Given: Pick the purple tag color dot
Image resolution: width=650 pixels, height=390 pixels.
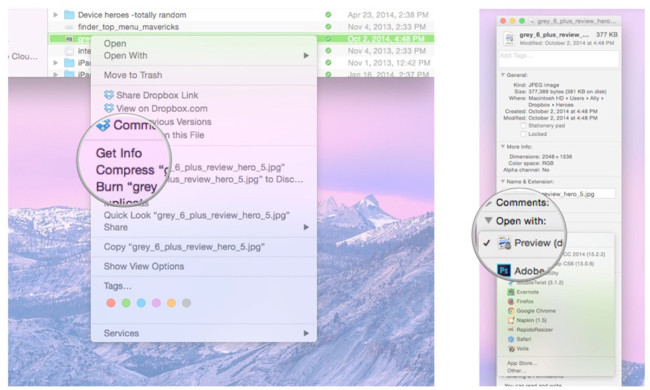Looking at the screenshot, I should tap(156, 303).
